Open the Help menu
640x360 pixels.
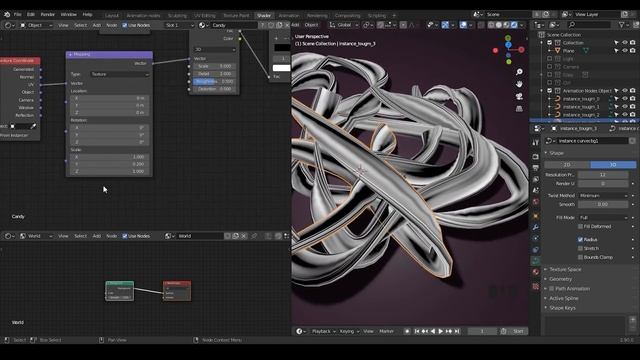click(87, 14)
